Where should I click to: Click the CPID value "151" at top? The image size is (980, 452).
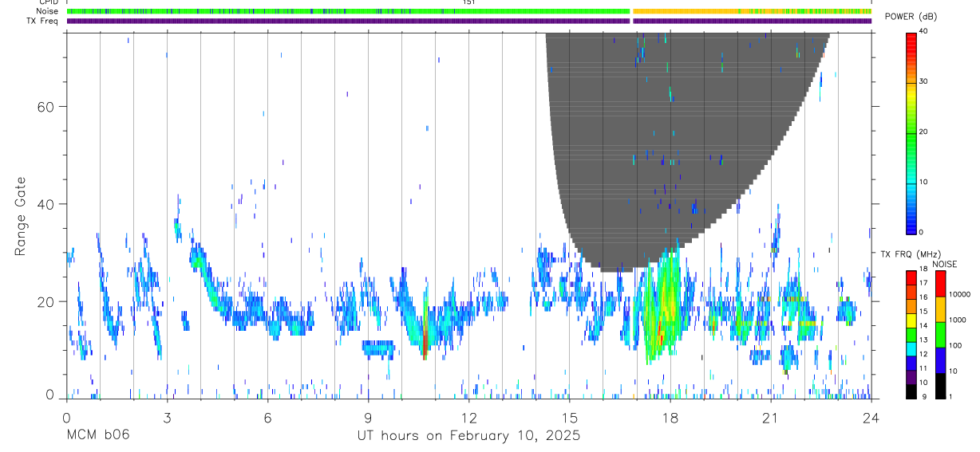click(469, 2)
